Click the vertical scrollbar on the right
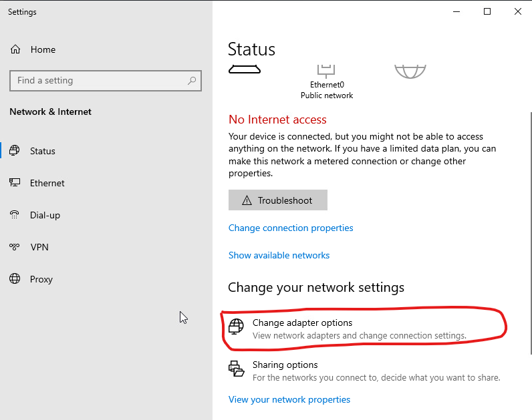532x420 pixels. point(530,233)
